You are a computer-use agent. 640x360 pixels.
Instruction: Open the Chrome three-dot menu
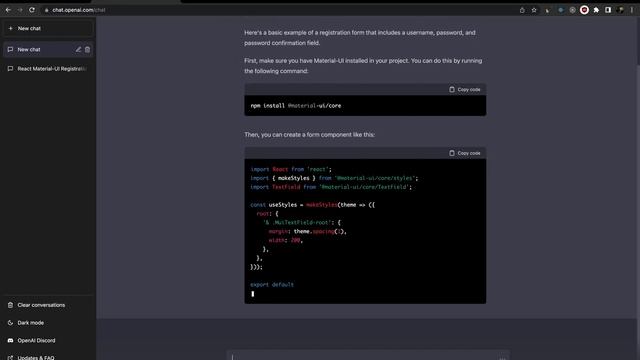[632, 10]
